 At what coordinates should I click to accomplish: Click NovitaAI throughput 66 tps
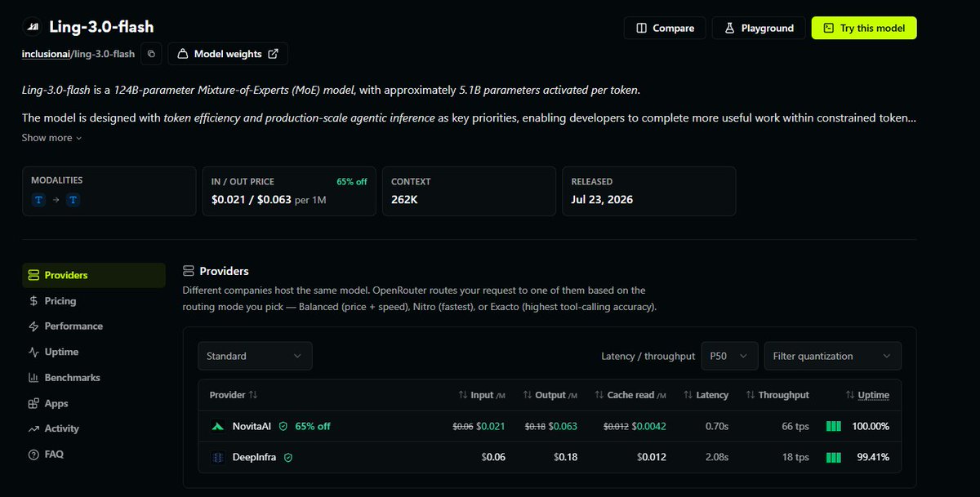795,426
